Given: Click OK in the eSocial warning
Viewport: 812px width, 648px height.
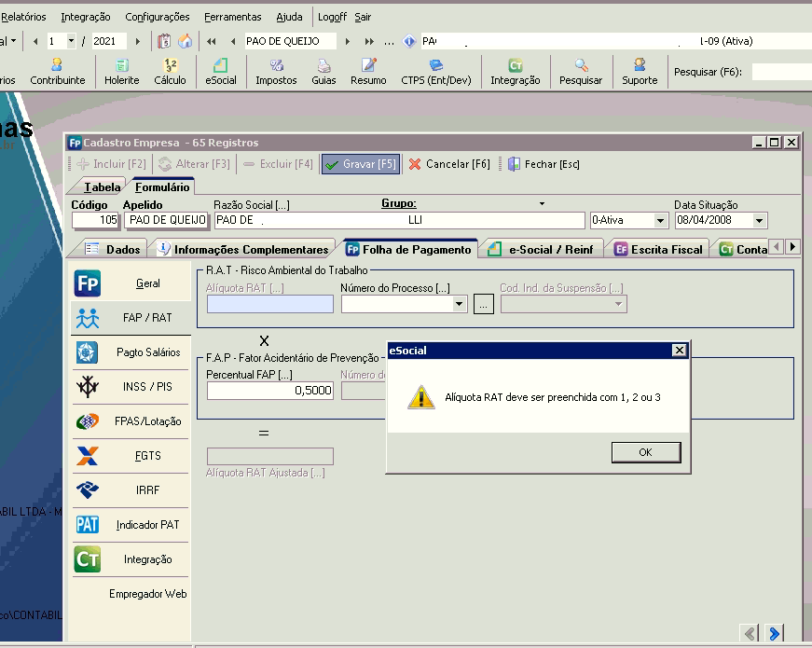Looking at the screenshot, I should click(x=645, y=452).
